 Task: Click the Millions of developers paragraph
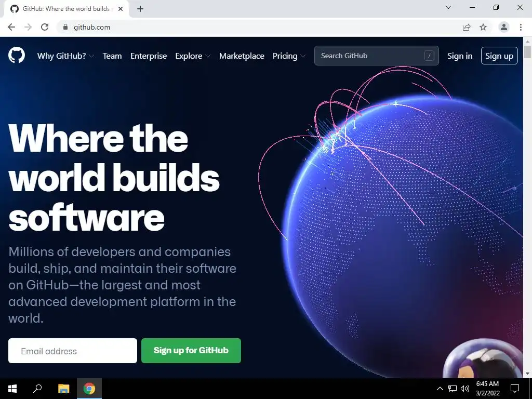pos(122,285)
